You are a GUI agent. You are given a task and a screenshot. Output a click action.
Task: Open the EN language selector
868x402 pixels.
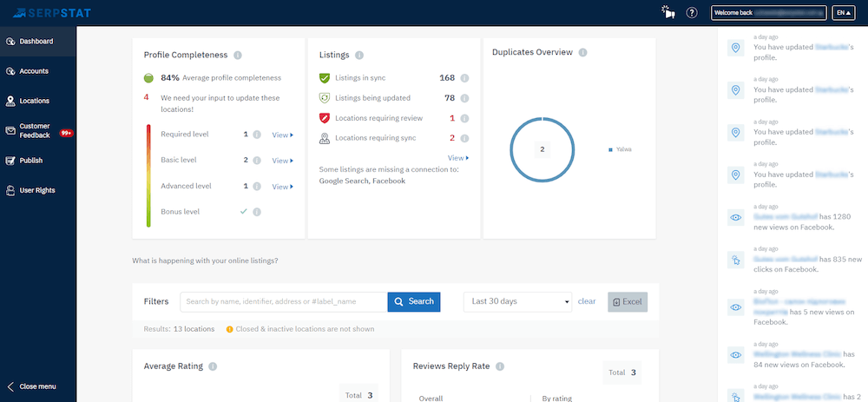point(843,13)
